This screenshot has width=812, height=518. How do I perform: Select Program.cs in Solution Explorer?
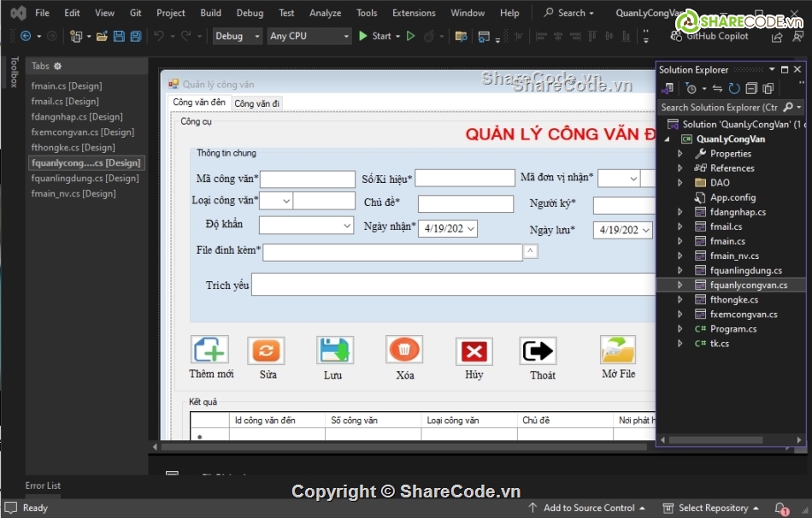point(733,329)
